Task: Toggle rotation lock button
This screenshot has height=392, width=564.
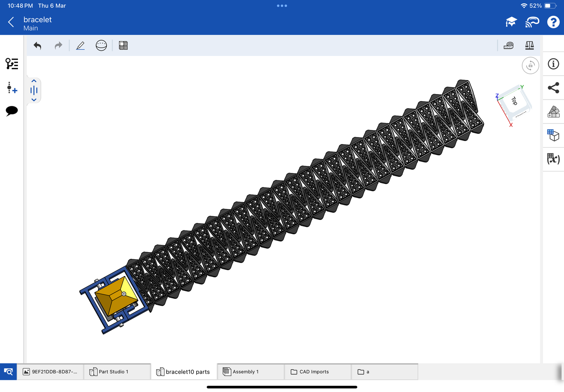Action: pos(530,66)
